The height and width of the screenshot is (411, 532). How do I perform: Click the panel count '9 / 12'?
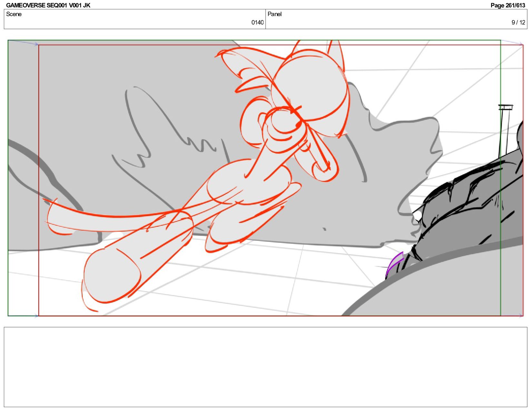(518, 23)
